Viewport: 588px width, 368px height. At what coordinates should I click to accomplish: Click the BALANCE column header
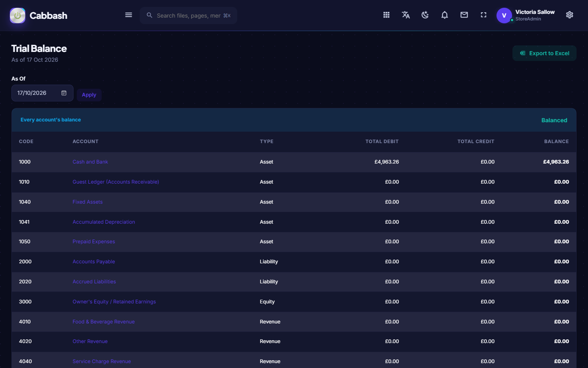click(556, 141)
